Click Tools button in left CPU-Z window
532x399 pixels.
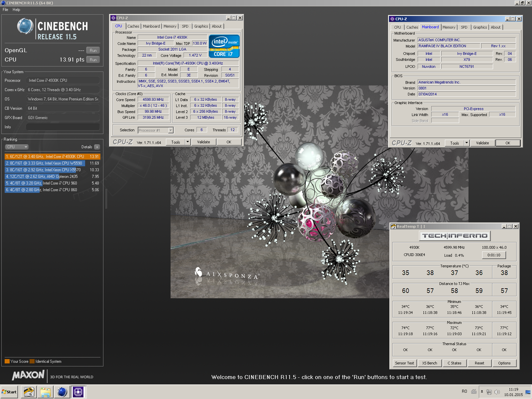pyautogui.click(x=176, y=142)
